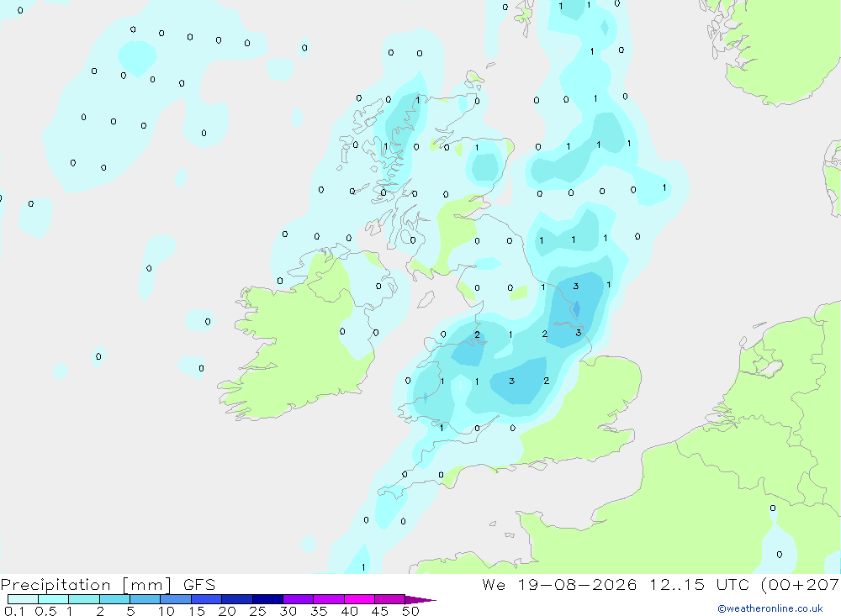Click the "[mm]" unit label
Image resolution: width=841 pixels, height=616 pixels.
147,585
